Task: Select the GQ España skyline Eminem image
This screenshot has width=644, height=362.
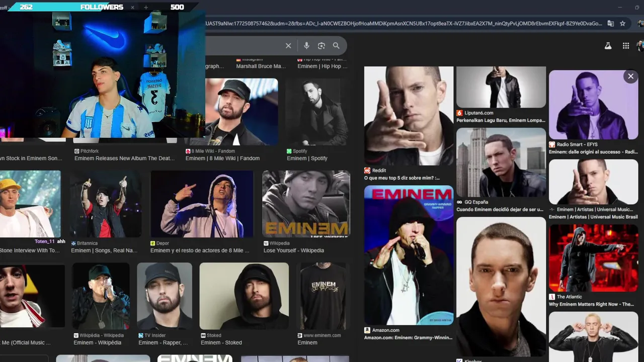Action: click(x=501, y=162)
